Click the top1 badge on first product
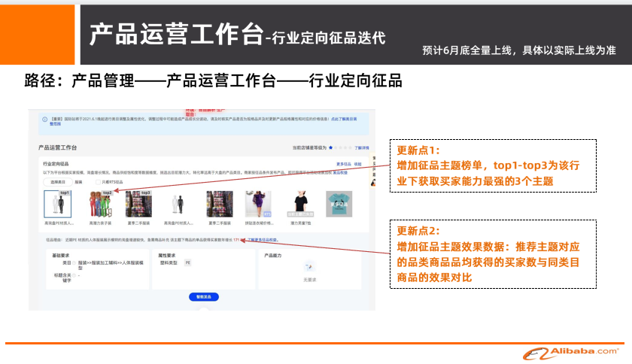The height and width of the screenshot is (364, 632). 65,193
